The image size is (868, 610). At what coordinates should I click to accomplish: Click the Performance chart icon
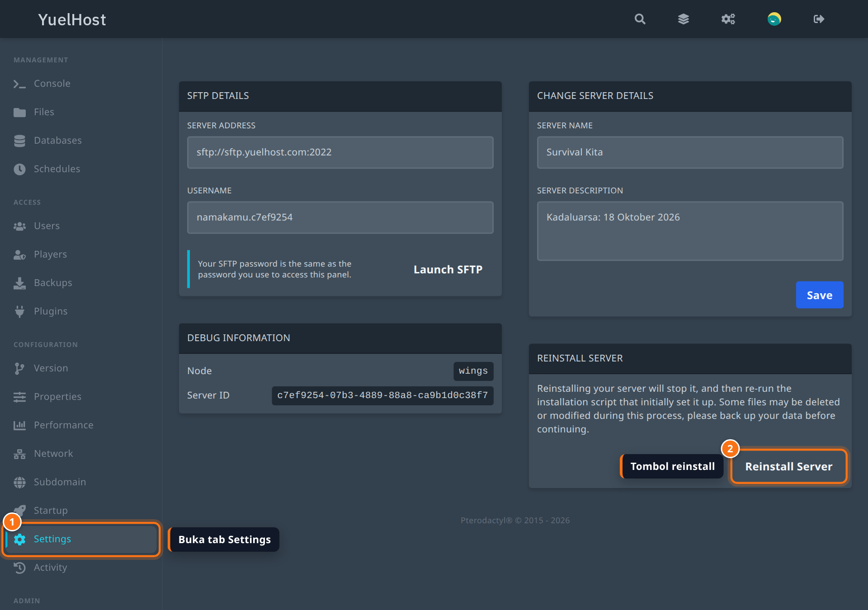[19, 426]
